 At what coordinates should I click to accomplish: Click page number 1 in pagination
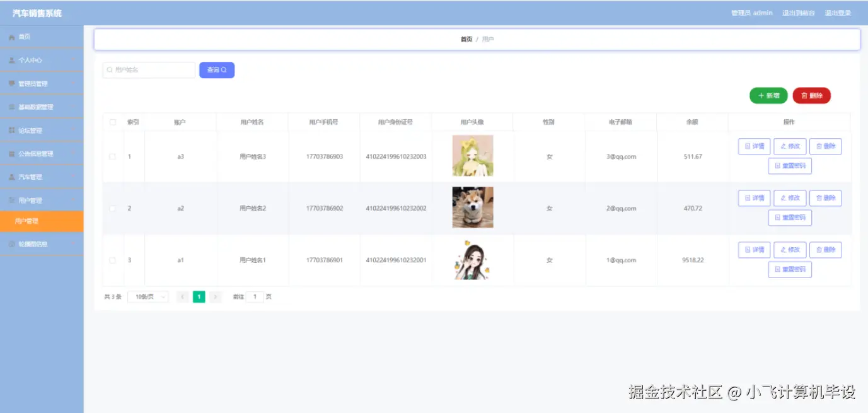[199, 296]
